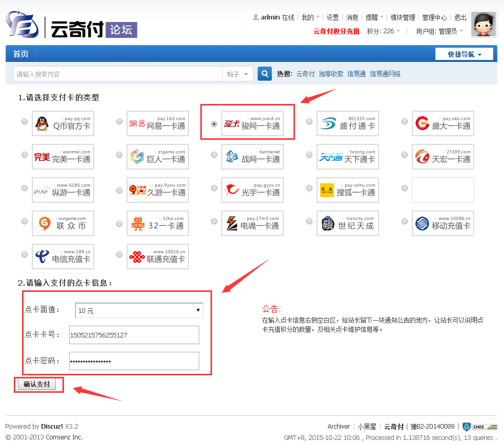Click the 云奇付 forum logo
Image resolution: width=504 pixels, height=444 pixels.
72,26
